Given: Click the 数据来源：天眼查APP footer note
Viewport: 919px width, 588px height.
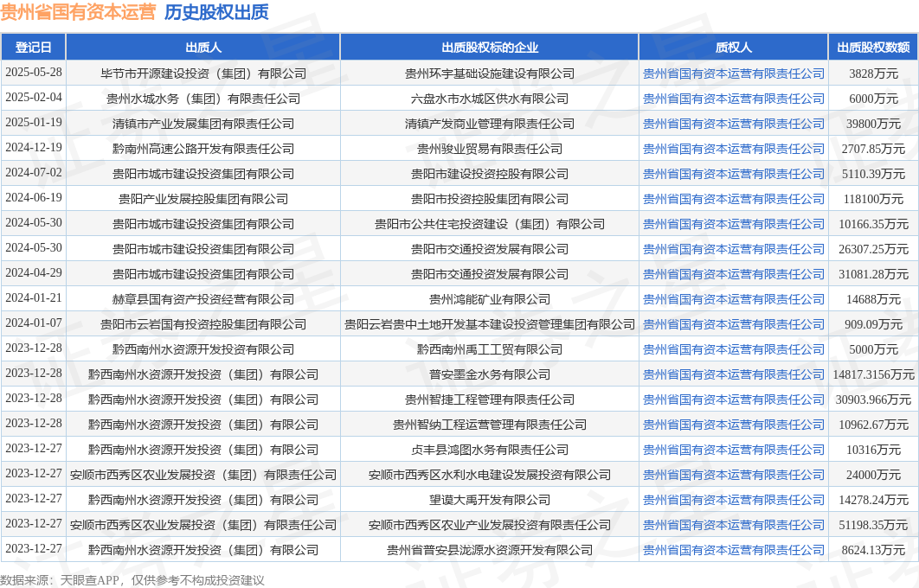Looking at the screenshot, I should click(x=132, y=580).
